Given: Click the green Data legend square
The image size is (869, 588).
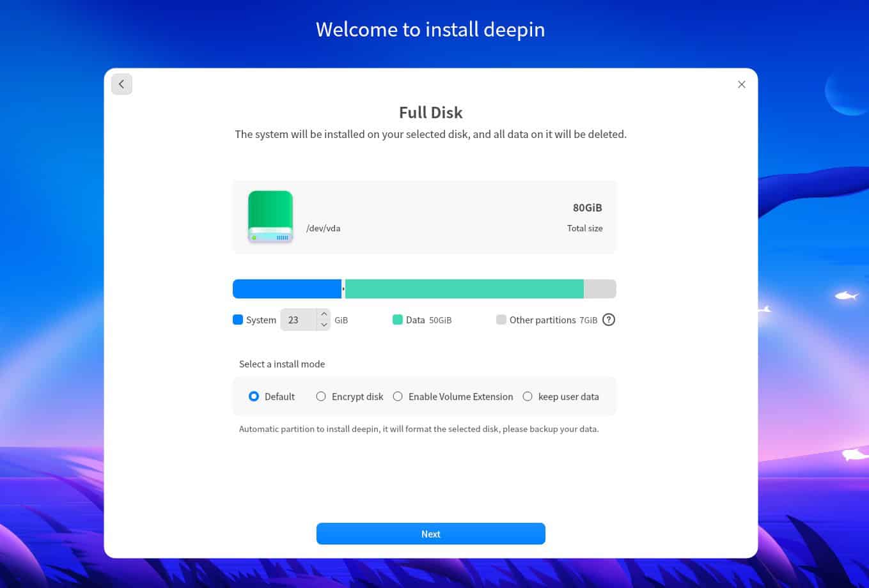Looking at the screenshot, I should point(398,320).
